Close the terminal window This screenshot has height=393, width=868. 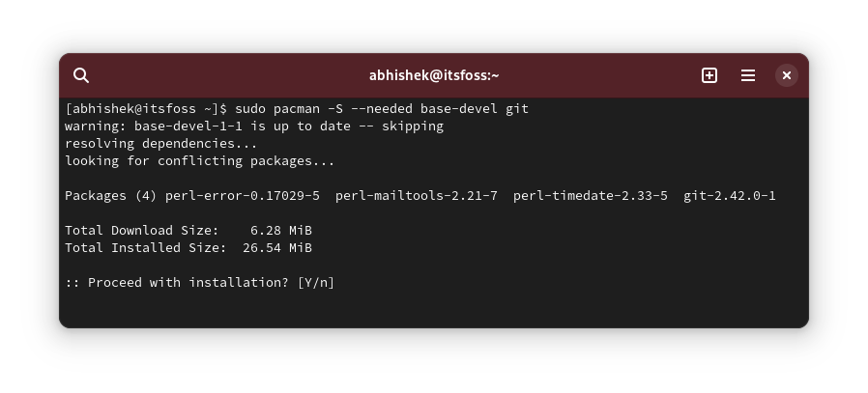787,75
